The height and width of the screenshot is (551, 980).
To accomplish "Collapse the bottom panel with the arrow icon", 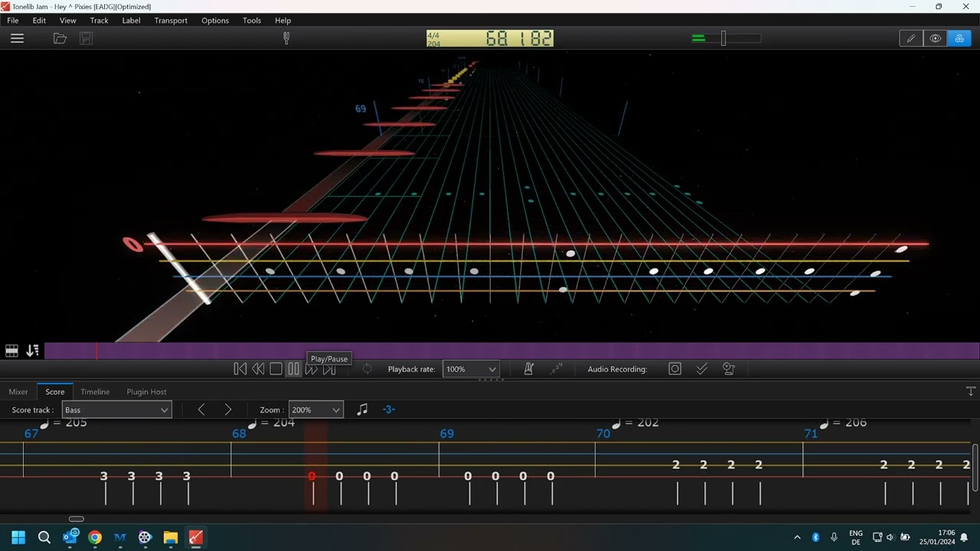I will [x=971, y=391].
